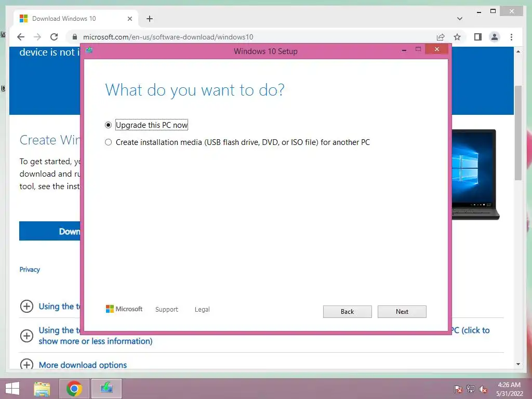Click the laptop image on webpage
532x399 pixels.
coord(475,175)
